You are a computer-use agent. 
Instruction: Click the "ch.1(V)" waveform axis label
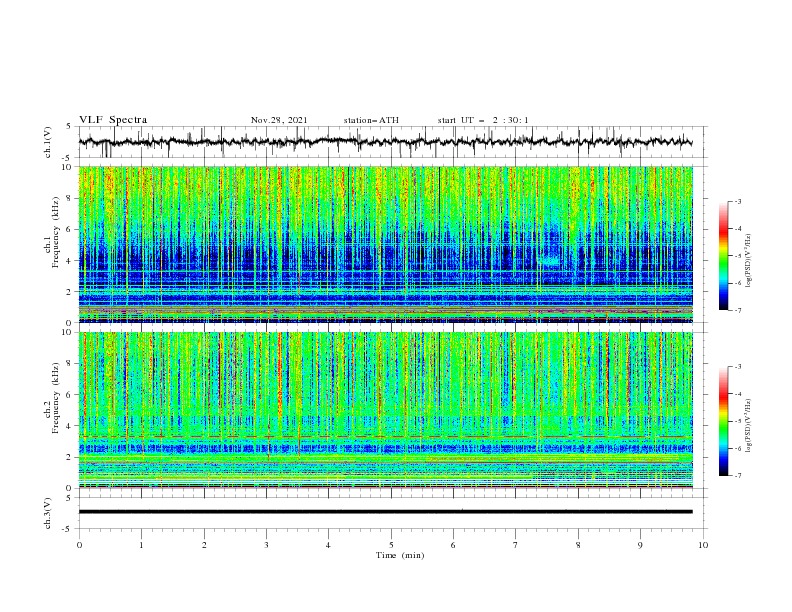pyautogui.click(x=48, y=142)
